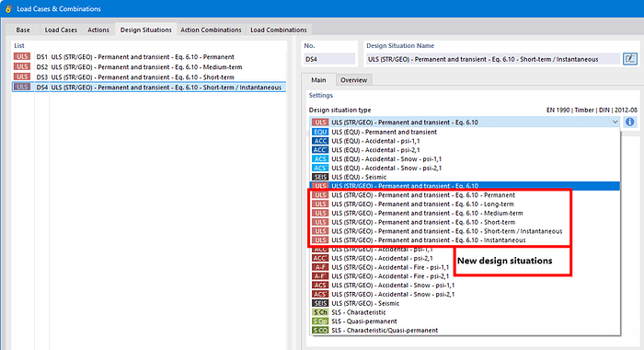Screen dimensions: 644x350
Task: Click the Design Situation Name input field
Action: point(492,59)
